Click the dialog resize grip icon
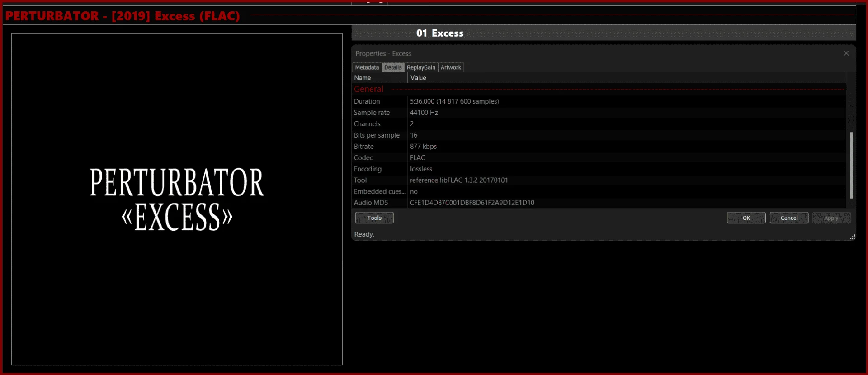This screenshot has width=868, height=375. click(x=852, y=237)
